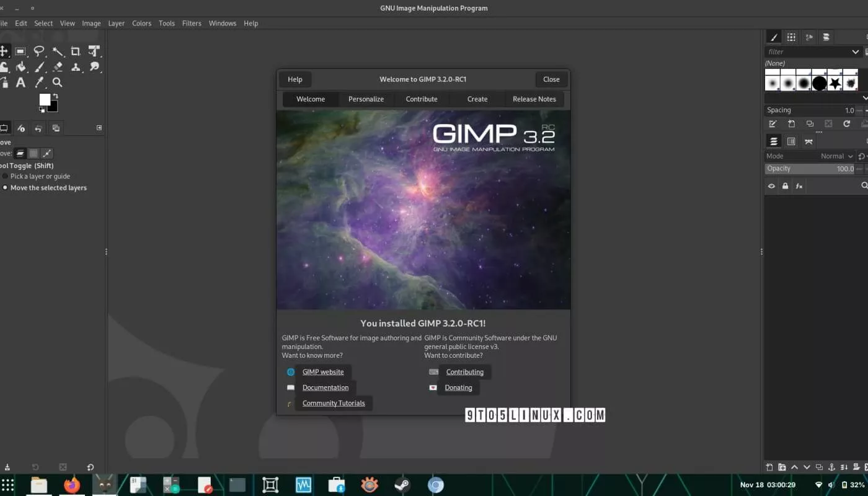The image size is (868, 496).
Task: Pick the Free Select lasso tool
Action: [x=39, y=51]
